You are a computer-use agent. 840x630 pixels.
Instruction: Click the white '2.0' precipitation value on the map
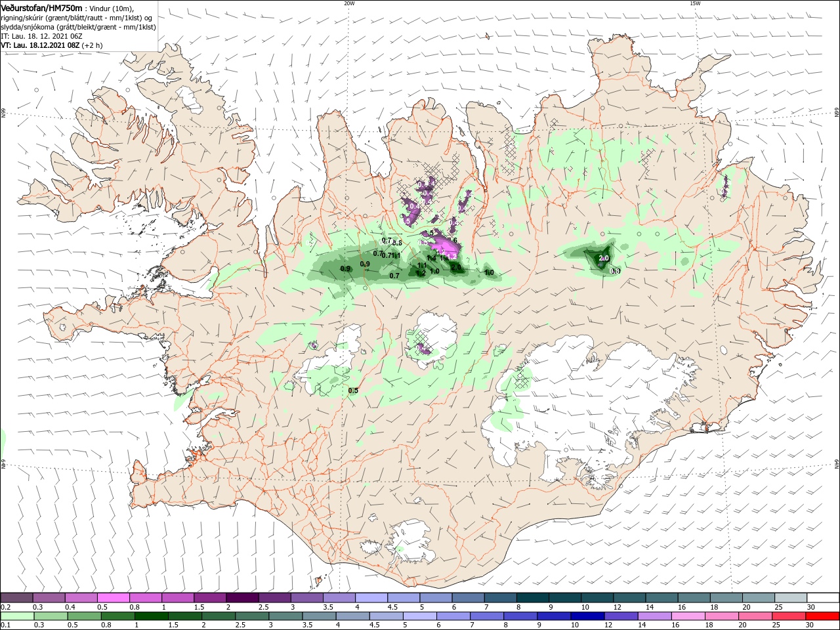point(604,259)
